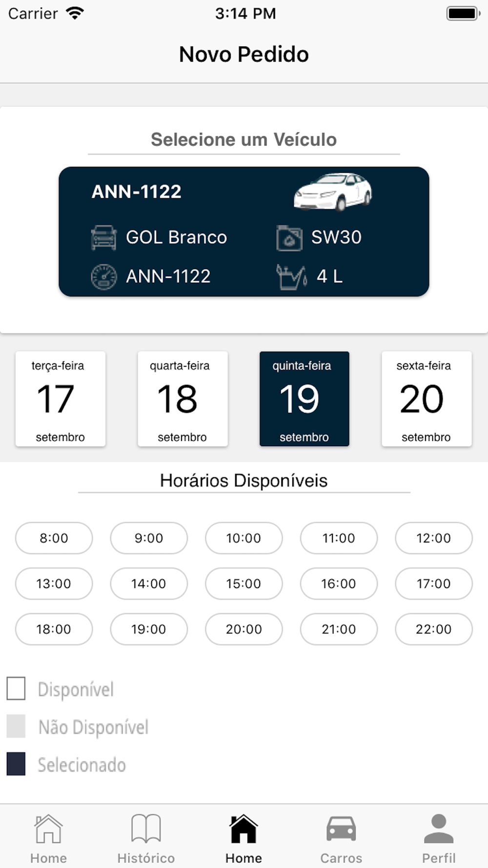
Task: Click the oil pouring icon beside 4 L
Action: coord(291,277)
